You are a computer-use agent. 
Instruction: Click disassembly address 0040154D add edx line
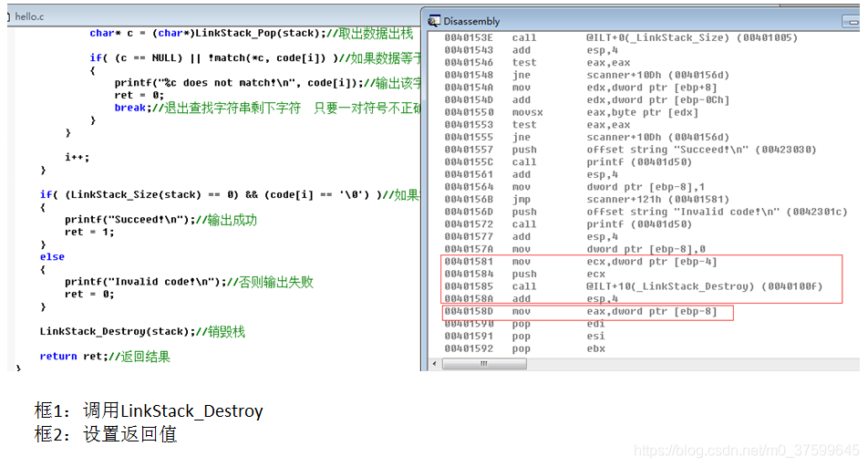pos(586,99)
